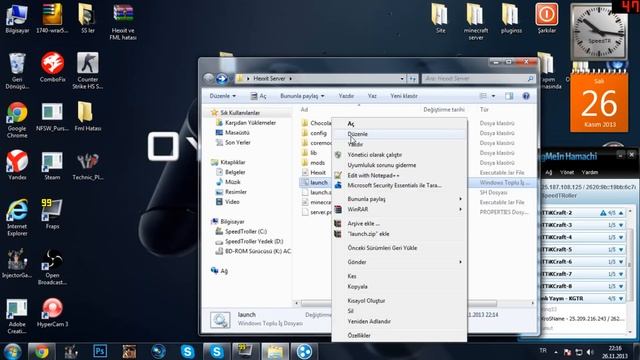Open the Bununla paylaş toolbar dropdown
Viewport: 640px width, 360px height.
302,96
